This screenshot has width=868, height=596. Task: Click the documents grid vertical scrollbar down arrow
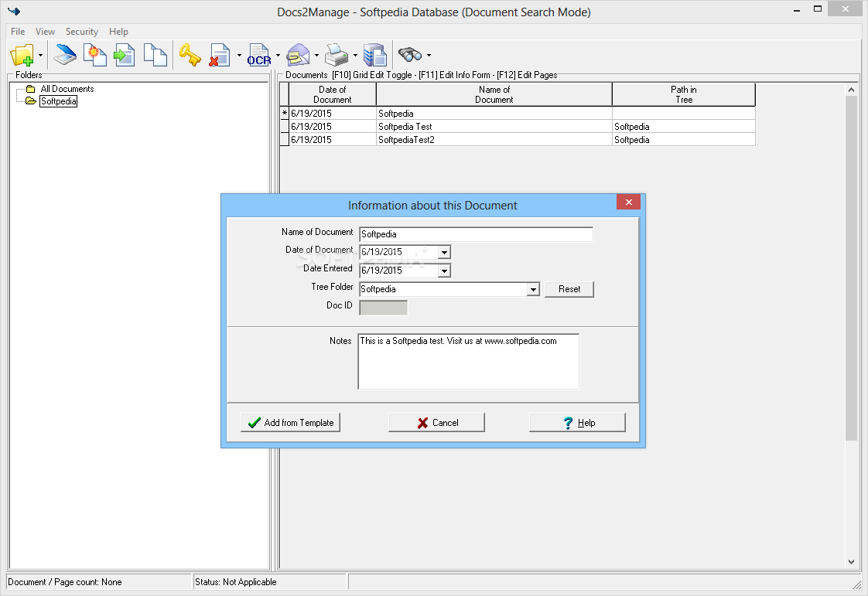point(852,562)
